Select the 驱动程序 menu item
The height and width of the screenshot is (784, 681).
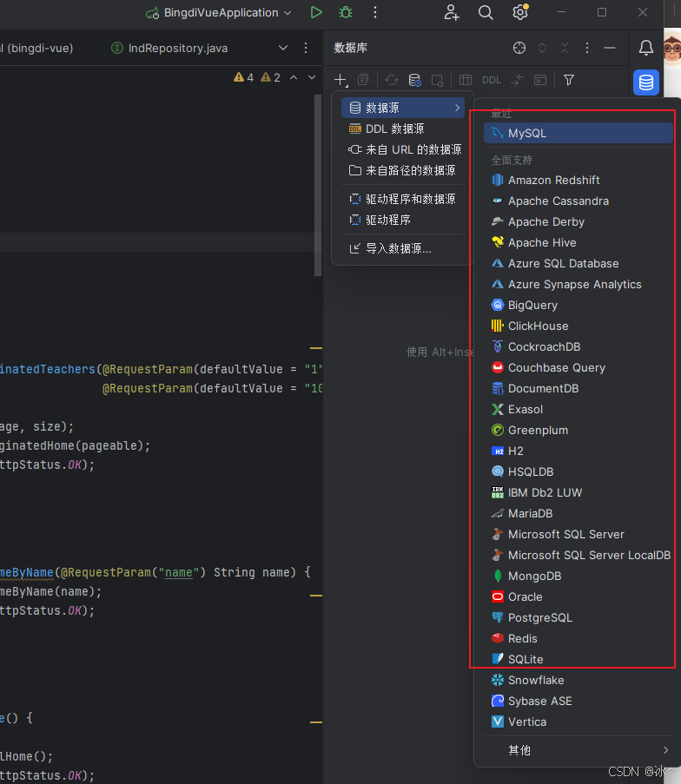(403, 220)
